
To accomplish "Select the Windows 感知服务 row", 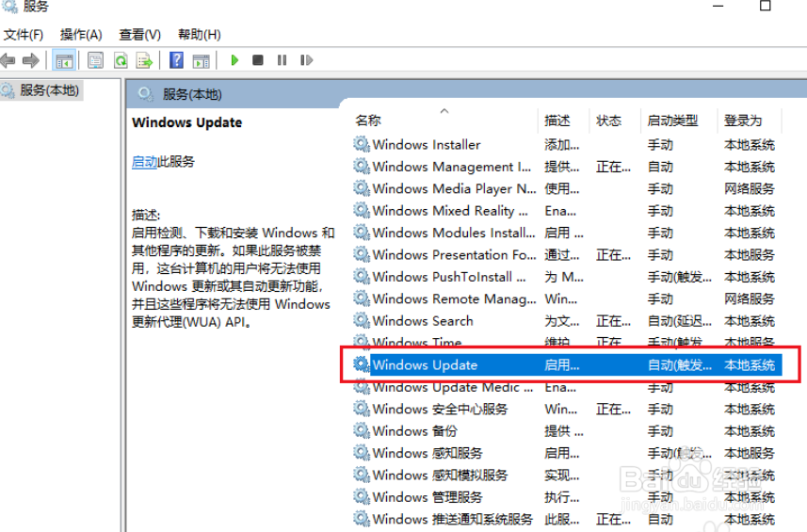I will [x=567, y=453].
